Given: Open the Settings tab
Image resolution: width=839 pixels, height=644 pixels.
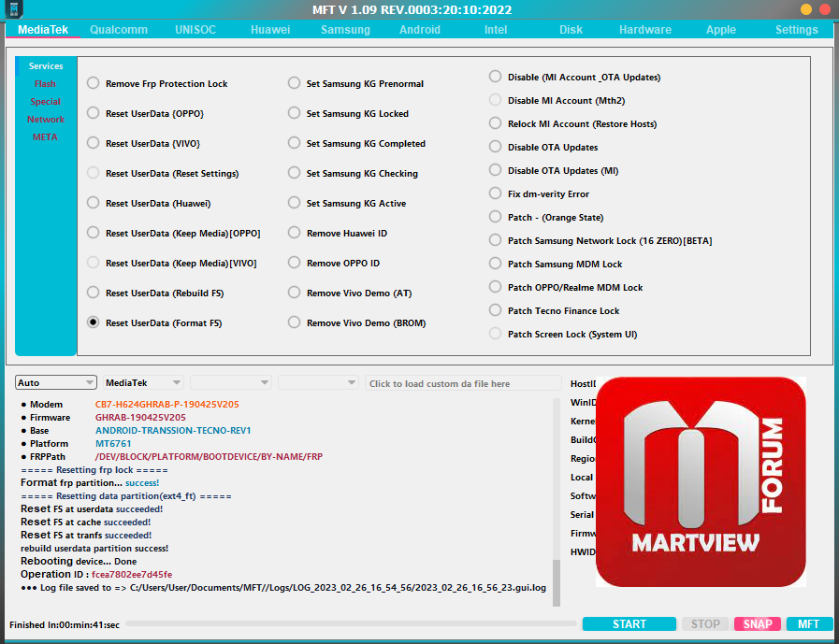Looking at the screenshot, I should click(797, 30).
